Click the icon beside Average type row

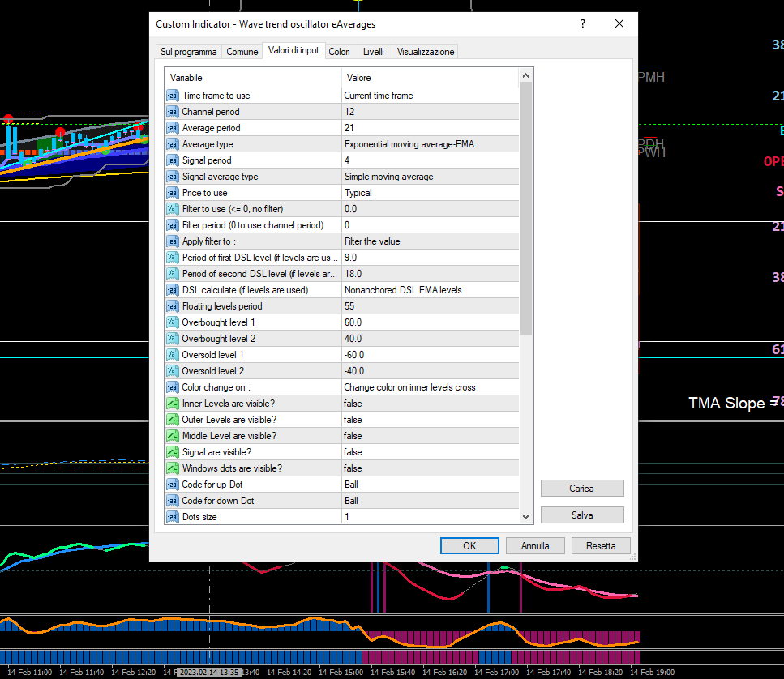[172, 144]
